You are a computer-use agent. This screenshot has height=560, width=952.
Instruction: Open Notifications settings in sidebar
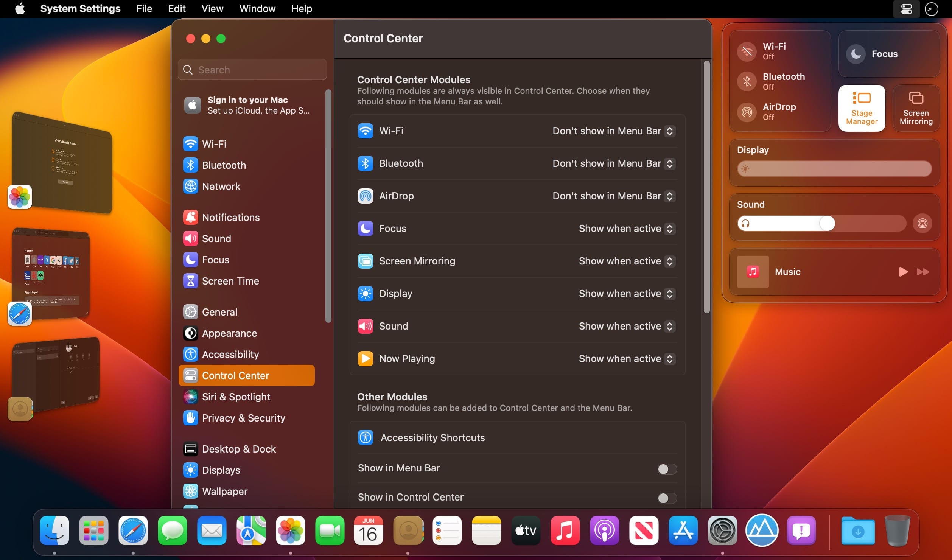coord(231,217)
